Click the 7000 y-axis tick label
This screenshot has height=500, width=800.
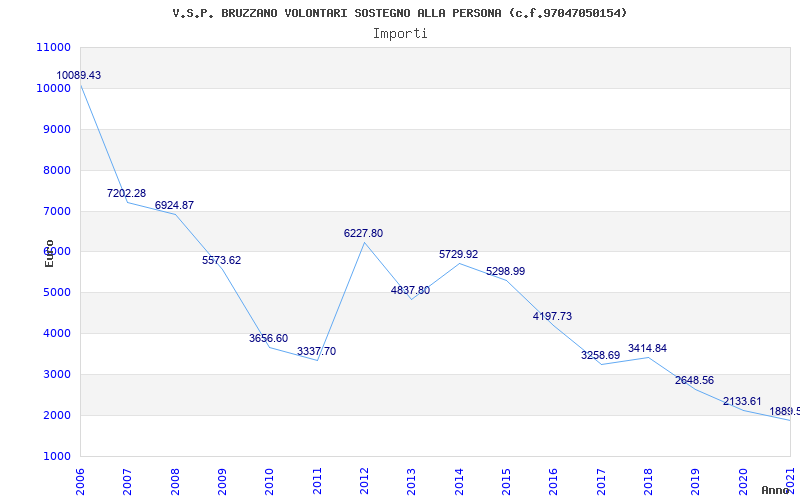coord(57,211)
